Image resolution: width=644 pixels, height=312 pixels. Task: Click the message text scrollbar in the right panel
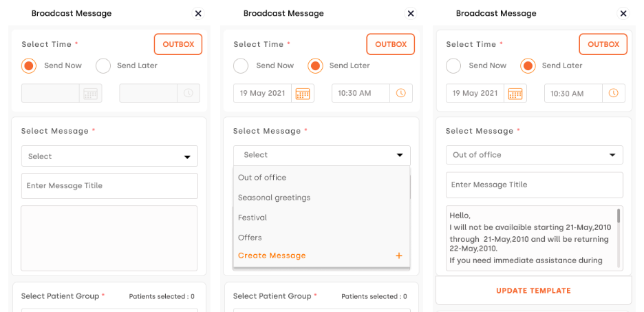coord(619,216)
